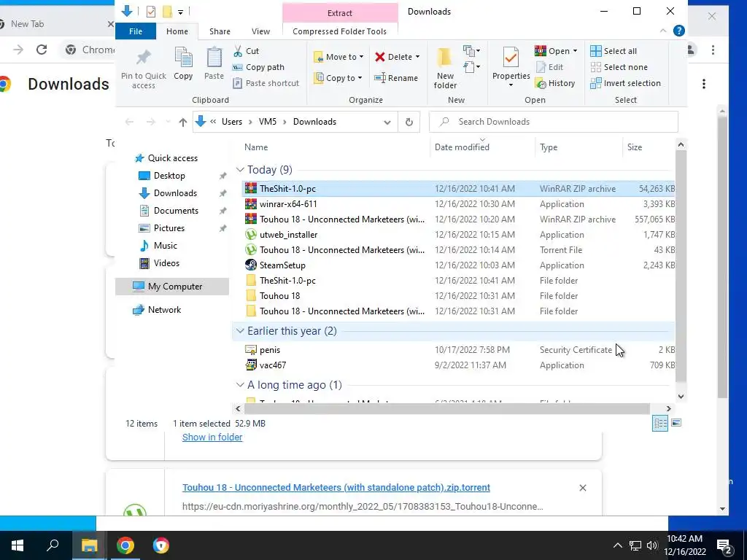Click Select all in ribbon
This screenshot has width=747, height=560.
613,51
